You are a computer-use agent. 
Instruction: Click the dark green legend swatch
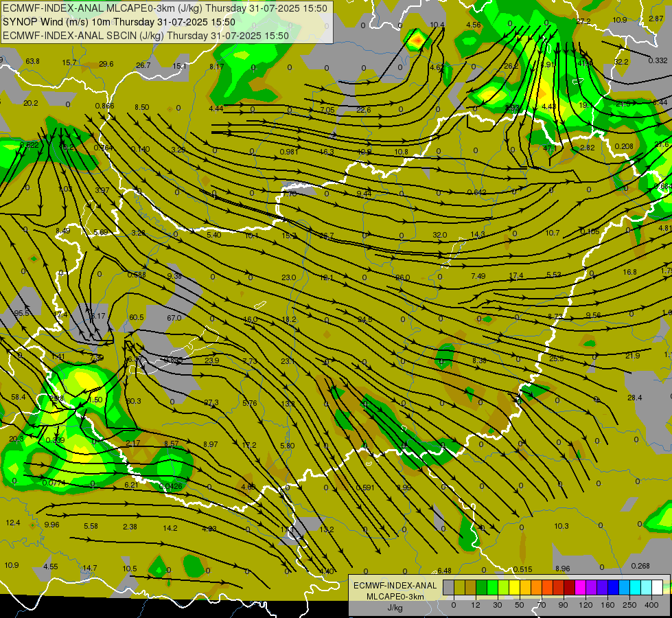(481, 588)
